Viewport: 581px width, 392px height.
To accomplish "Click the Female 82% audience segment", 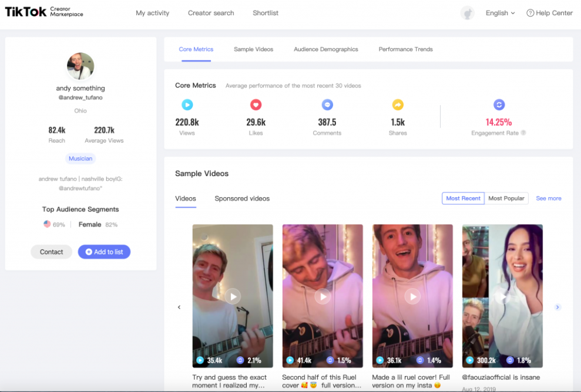I will [x=98, y=224].
